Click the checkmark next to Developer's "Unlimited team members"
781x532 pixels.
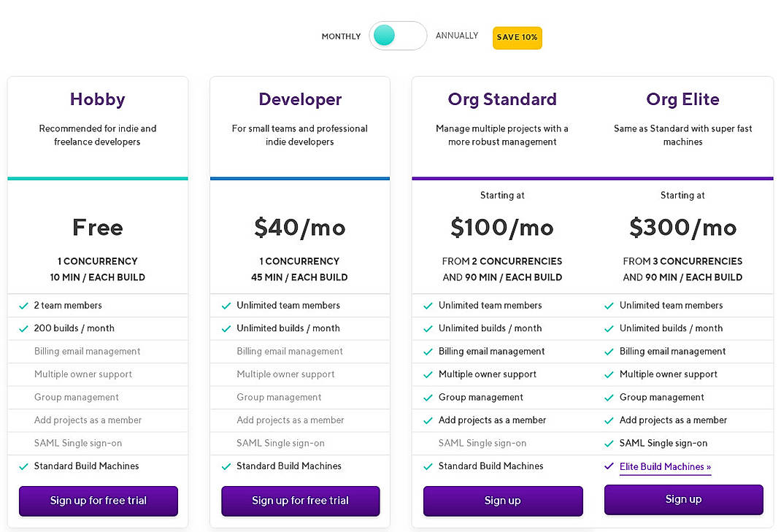[226, 305]
